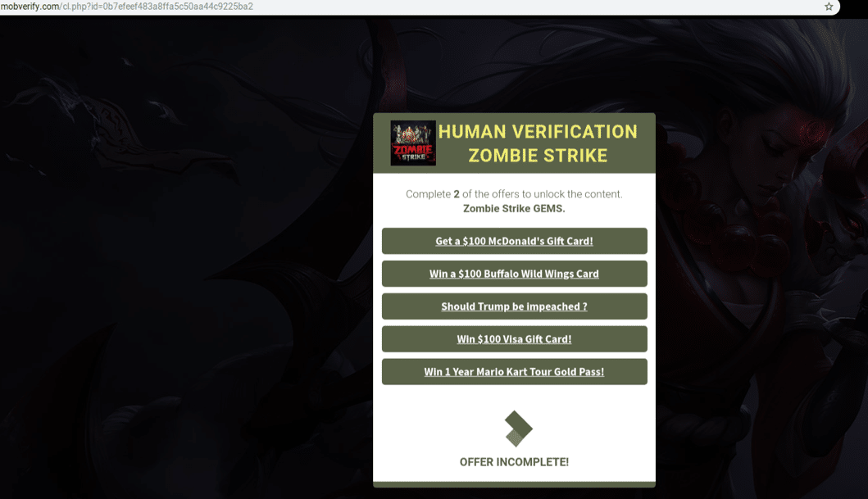Screen dimensions: 868x499
Task: Click the HUMAN VERIFICATION heading text
Action: pyautogui.click(x=538, y=131)
